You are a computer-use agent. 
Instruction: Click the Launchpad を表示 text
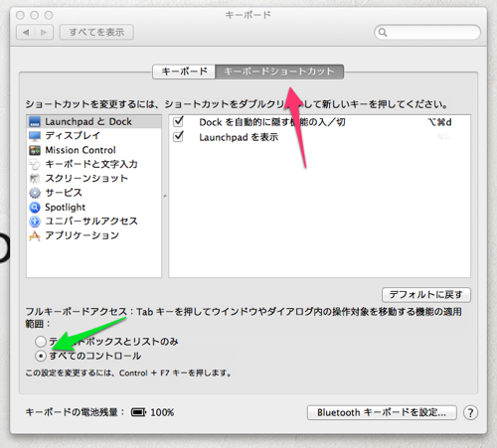click(x=239, y=137)
